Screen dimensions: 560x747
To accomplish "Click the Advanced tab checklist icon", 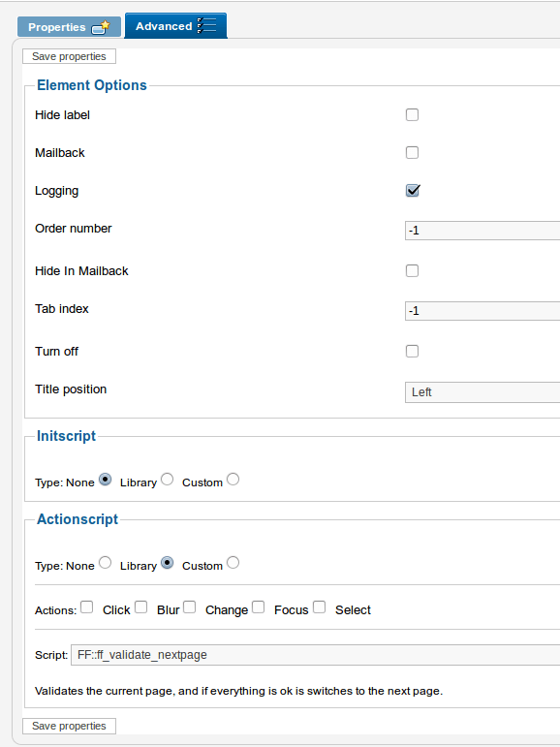I will coord(206,25).
